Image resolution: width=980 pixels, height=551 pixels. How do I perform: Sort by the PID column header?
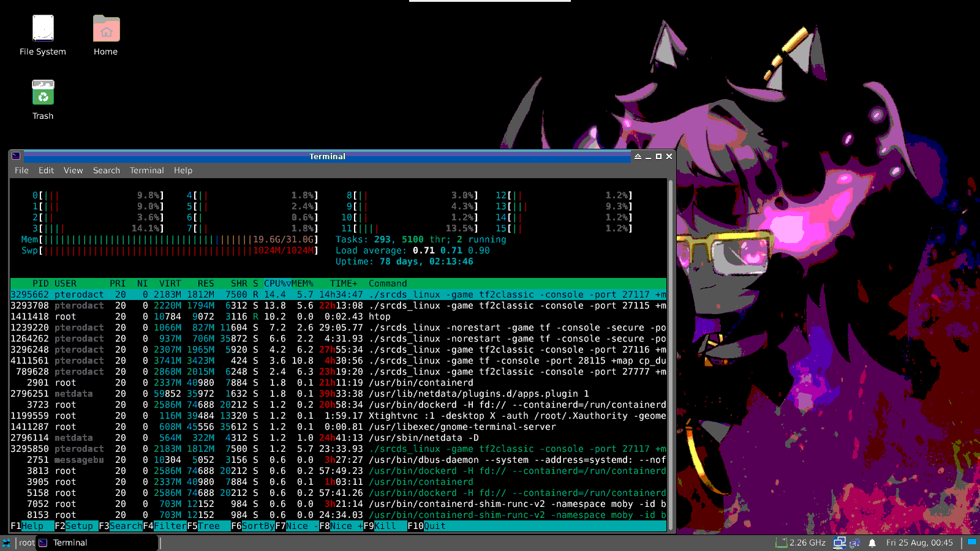click(x=40, y=283)
